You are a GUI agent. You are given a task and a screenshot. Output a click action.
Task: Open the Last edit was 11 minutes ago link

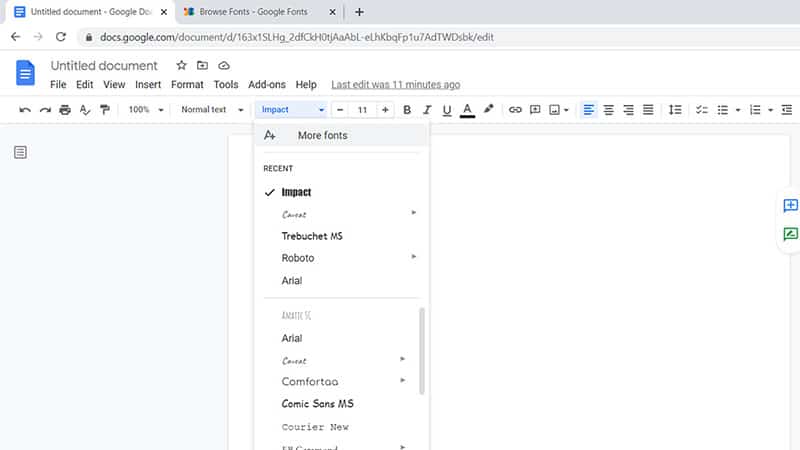coord(395,85)
